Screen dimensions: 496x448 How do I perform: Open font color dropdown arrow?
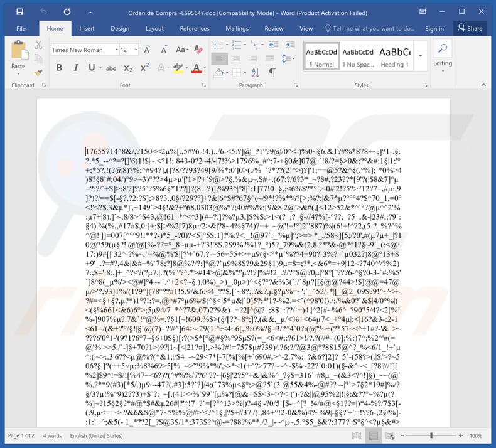[205, 68]
